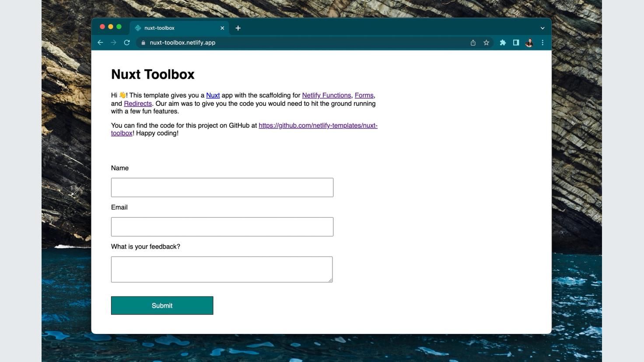
Task: Click the Redirects link
Action: pos(138,104)
